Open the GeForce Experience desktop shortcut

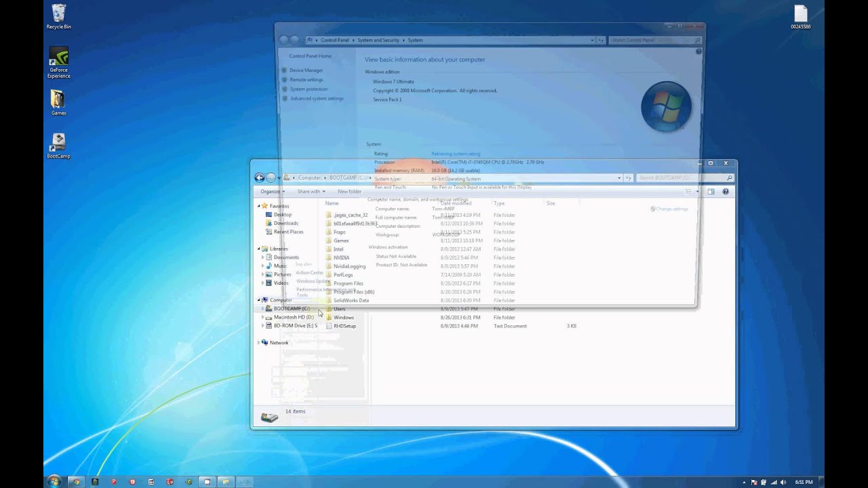[x=58, y=63]
